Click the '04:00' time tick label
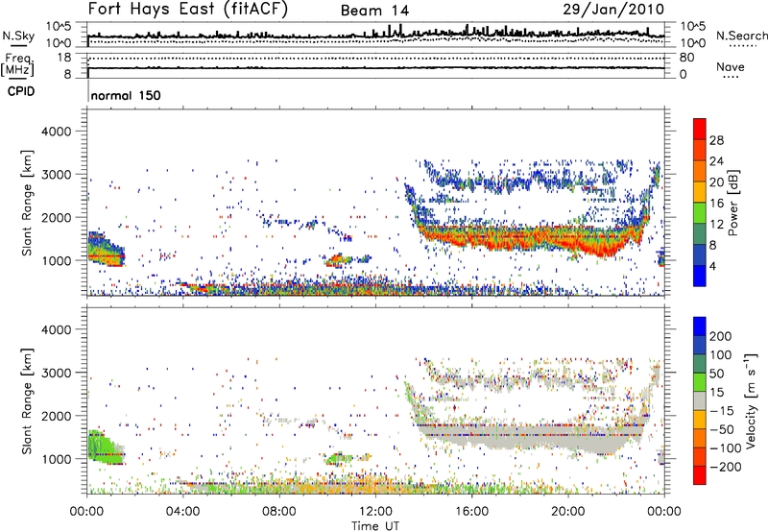The width and height of the screenshot is (768, 532). pos(183,512)
